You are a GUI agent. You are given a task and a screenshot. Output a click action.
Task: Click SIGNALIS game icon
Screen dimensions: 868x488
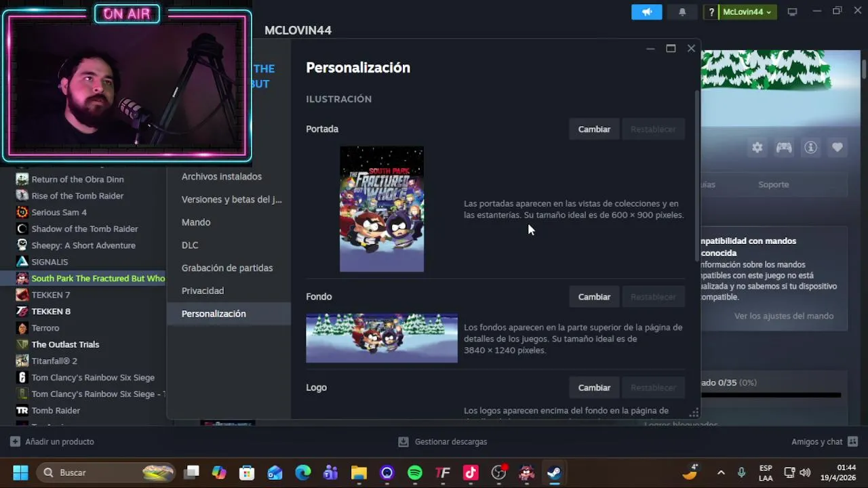coord(22,262)
